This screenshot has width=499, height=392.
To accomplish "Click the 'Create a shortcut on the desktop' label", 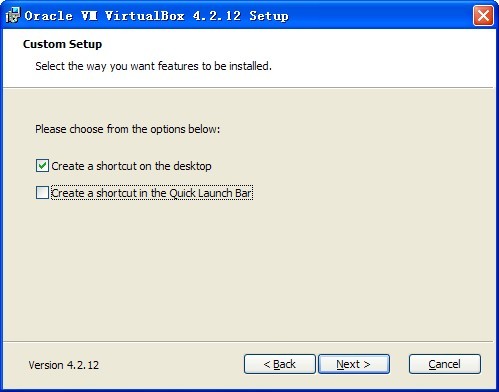I will [x=131, y=166].
